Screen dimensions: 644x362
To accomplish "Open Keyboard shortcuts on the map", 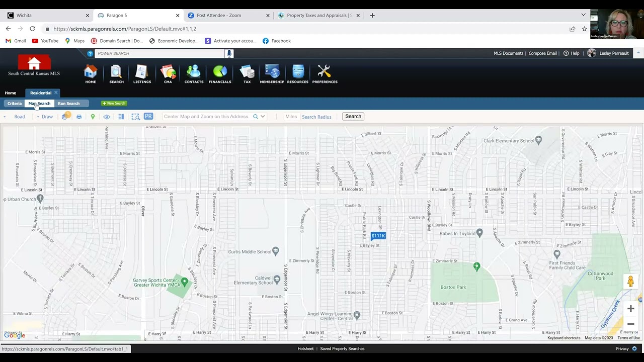I will 564,338.
